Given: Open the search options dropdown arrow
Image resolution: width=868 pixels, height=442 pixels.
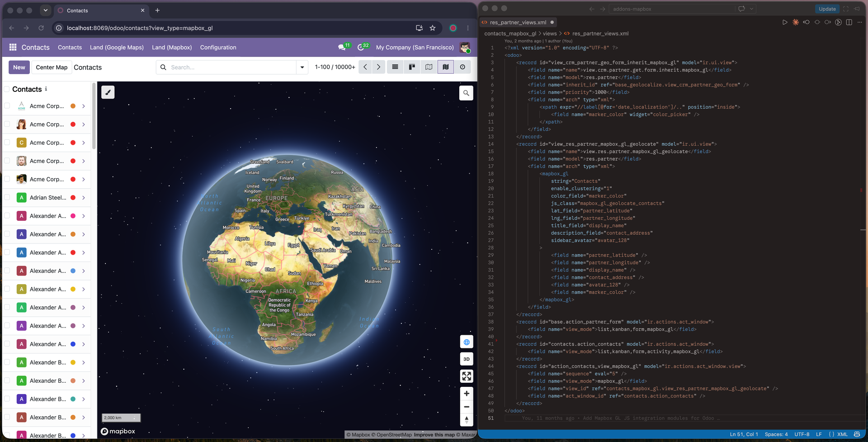Looking at the screenshot, I should coord(302,67).
